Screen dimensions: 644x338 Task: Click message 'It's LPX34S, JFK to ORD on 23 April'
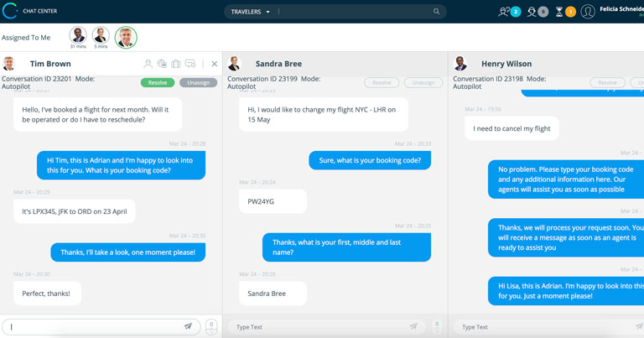coord(75,211)
